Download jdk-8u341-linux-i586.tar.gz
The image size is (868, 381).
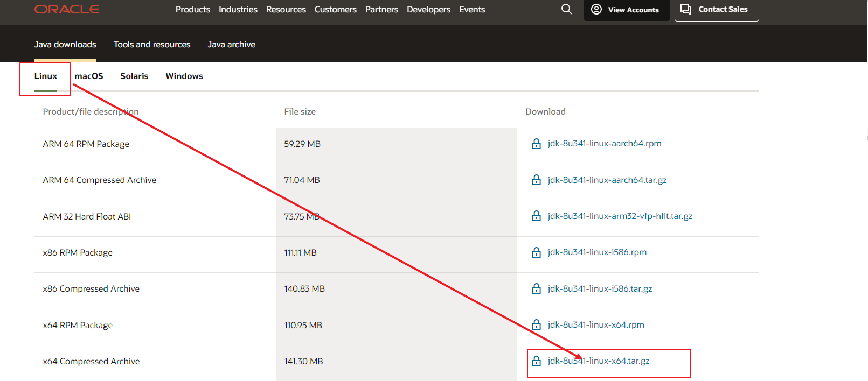click(x=600, y=288)
